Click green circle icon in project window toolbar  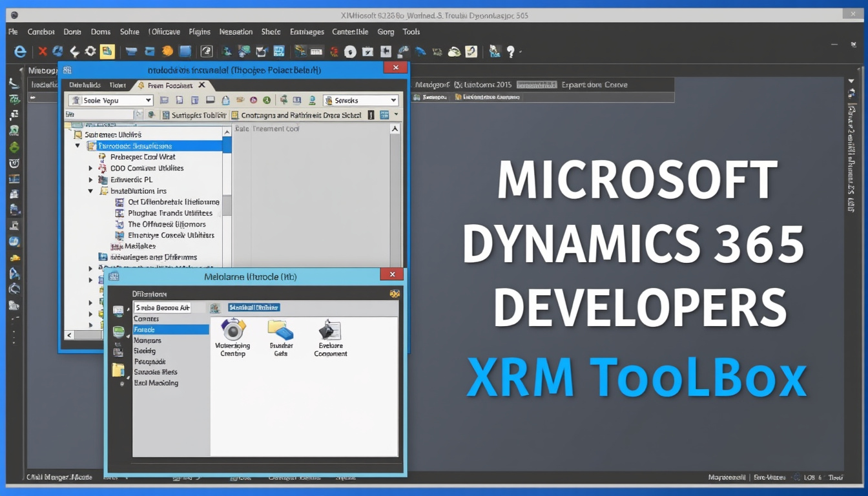(267, 100)
